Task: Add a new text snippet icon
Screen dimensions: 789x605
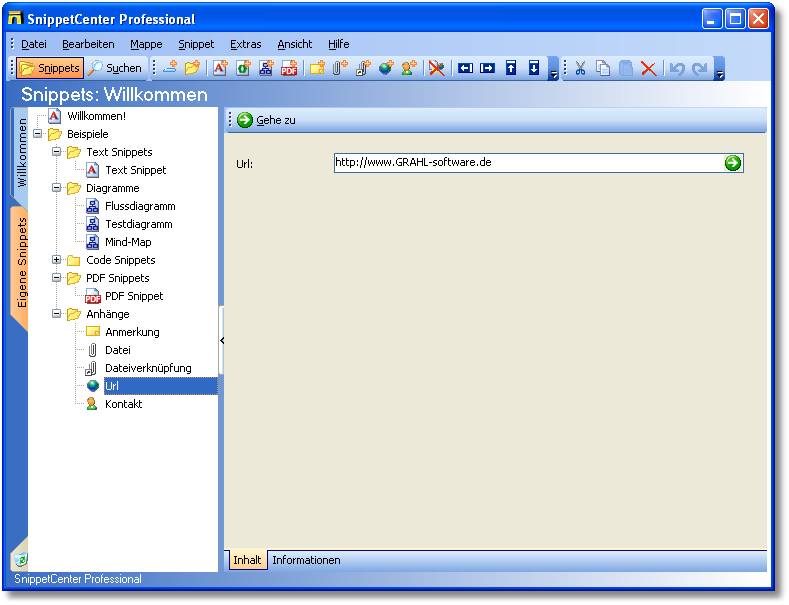Action: 220,67
